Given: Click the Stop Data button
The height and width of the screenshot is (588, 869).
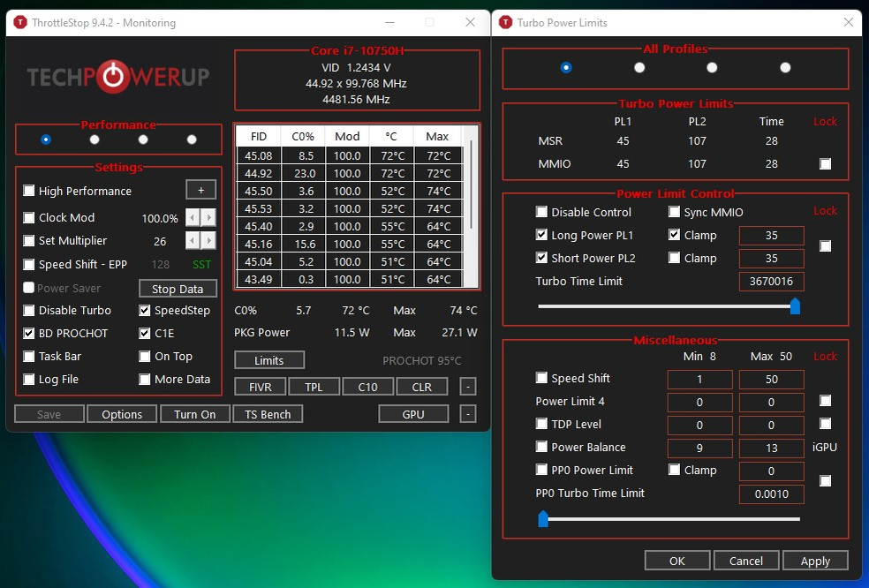Looking at the screenshot, I should [178, 289].
